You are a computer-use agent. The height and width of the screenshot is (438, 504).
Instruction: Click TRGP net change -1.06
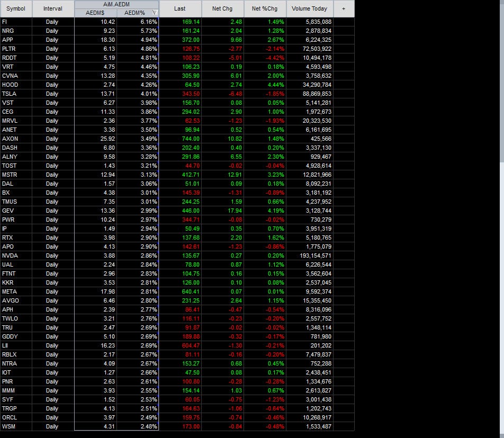click(x=235, y=408)
